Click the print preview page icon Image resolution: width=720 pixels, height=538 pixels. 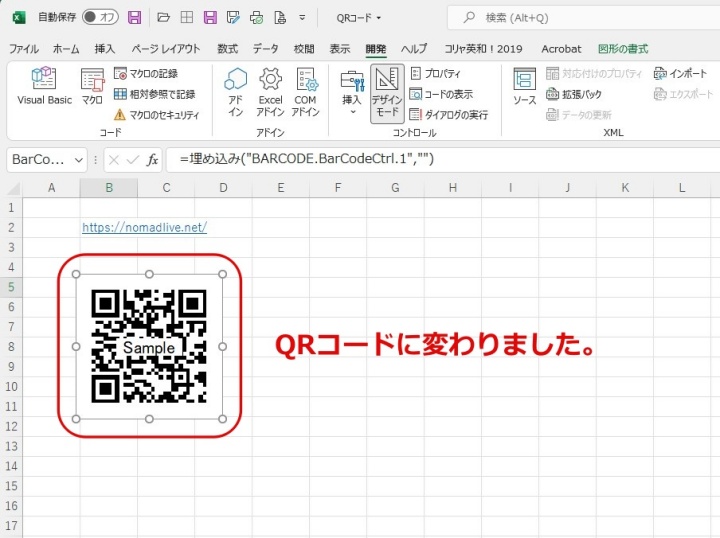tap(280, 17)
